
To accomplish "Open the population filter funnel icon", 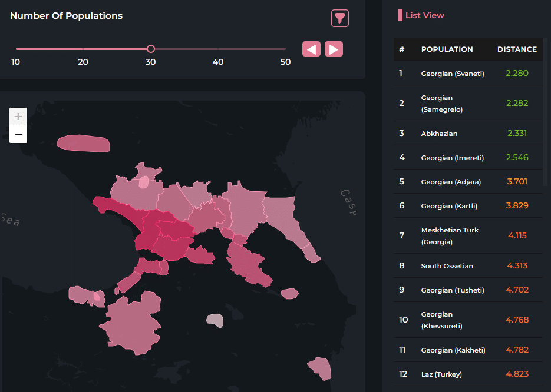I will click(340, 18).
